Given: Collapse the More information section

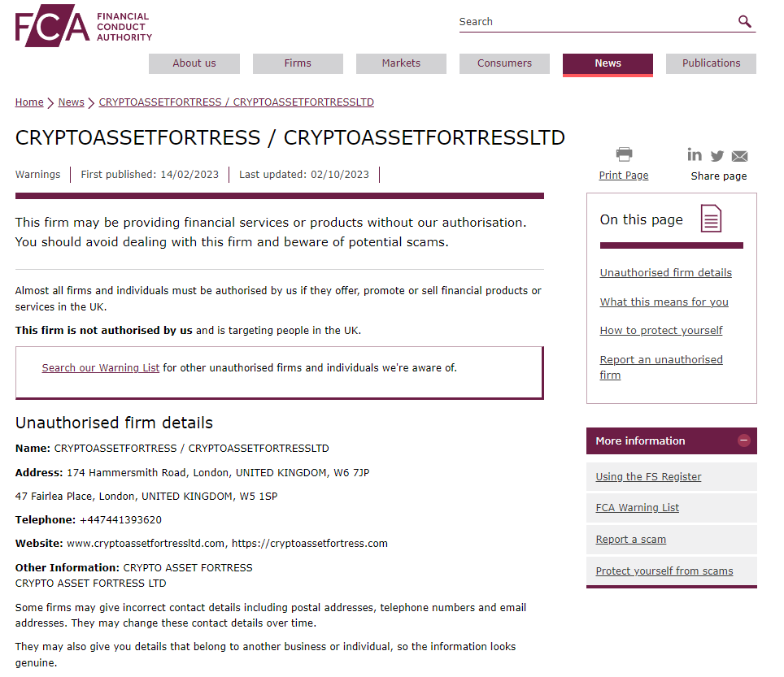Looking at the screenshot, I should pyautogui.click(x=743, y=440).
